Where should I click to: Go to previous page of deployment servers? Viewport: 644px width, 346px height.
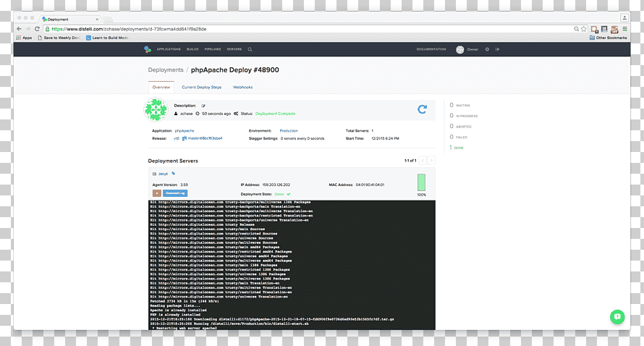click(423, 161)
